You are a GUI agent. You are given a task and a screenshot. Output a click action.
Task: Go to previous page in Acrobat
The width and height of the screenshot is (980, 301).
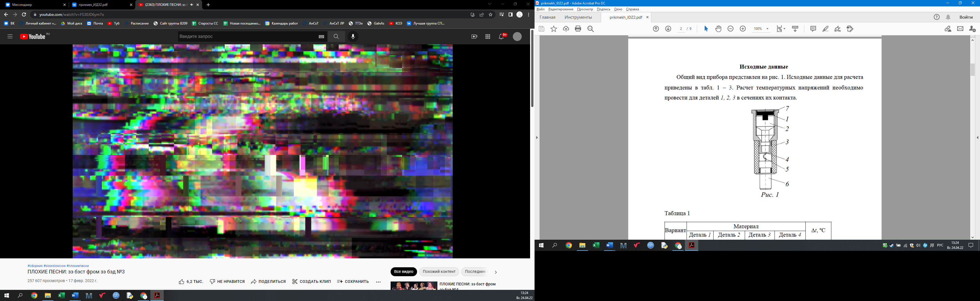(656, 29)
